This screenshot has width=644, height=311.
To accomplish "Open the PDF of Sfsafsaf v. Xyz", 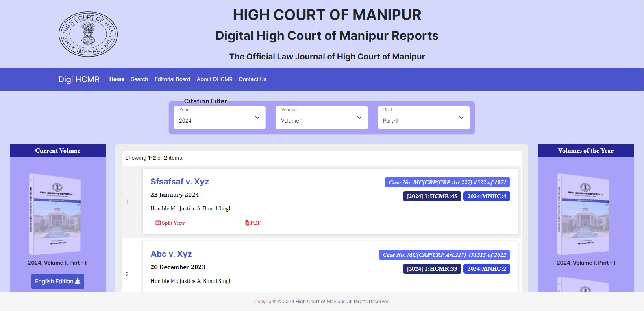I will pyautogui.click(x=253, y=223).
